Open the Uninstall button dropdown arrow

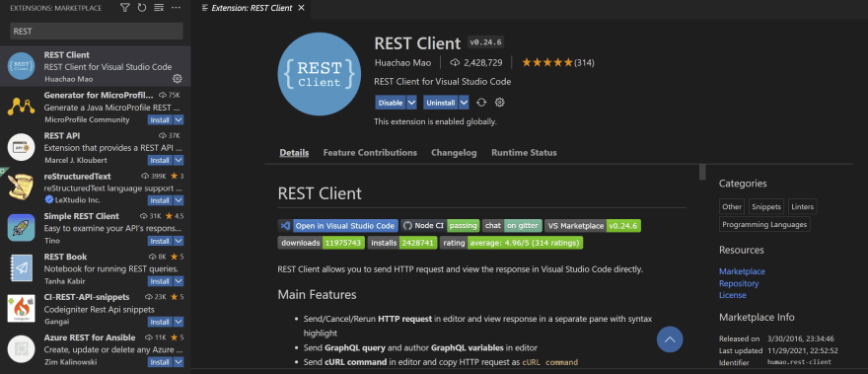click(x=464, y=103)
